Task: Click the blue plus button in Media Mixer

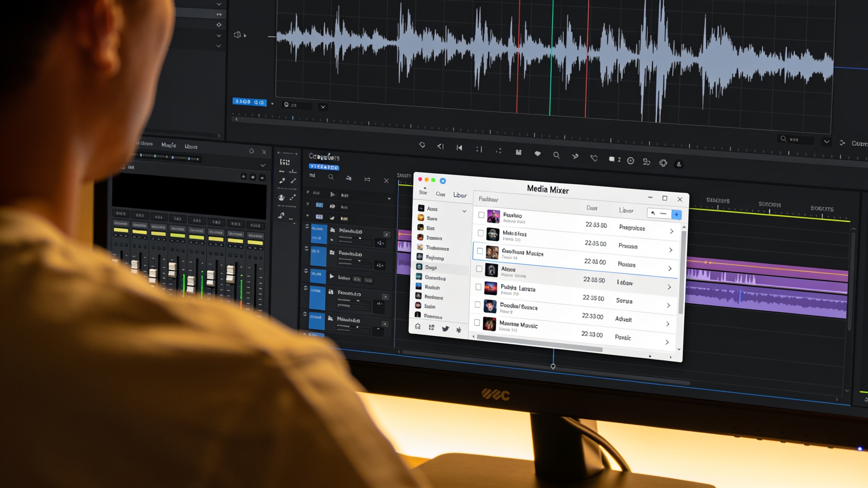Action: pyautogui.click(x=676, y=215)
